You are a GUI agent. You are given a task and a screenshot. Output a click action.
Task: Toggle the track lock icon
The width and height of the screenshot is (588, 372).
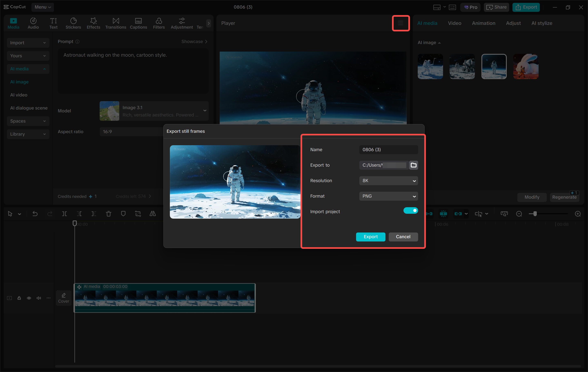[x=19, y=298]
